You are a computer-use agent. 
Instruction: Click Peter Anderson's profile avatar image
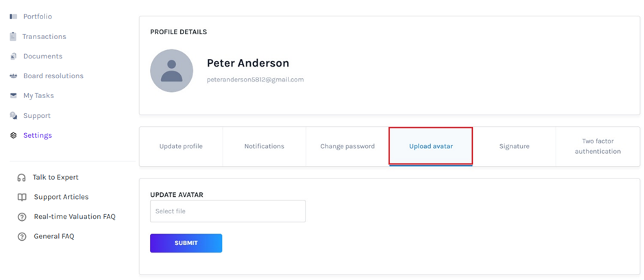tap(171, 71)
